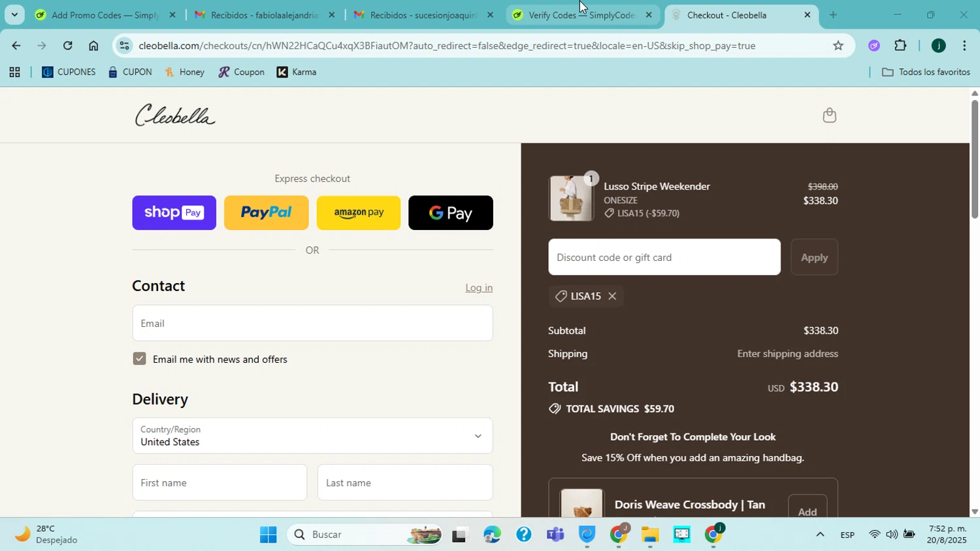The image size is (980, 551).
Task: Open the shopping bag cart icon
Action: [829, 116]
